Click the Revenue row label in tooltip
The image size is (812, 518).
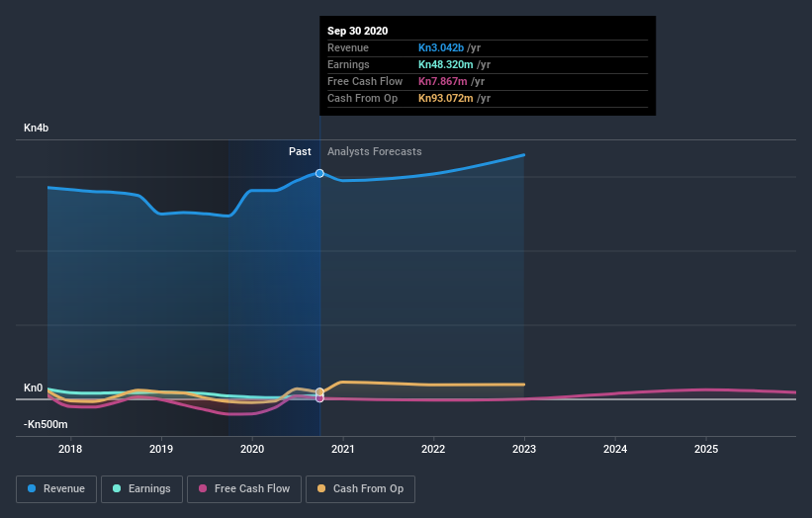348,47
